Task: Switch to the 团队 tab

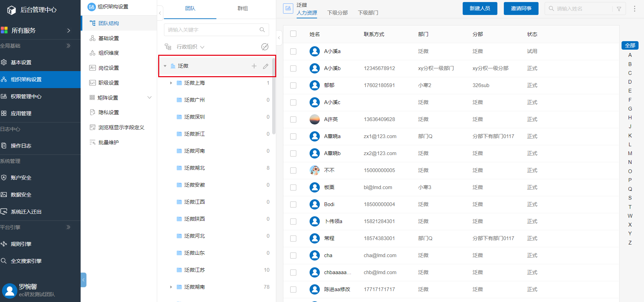Action: point(190,8)
